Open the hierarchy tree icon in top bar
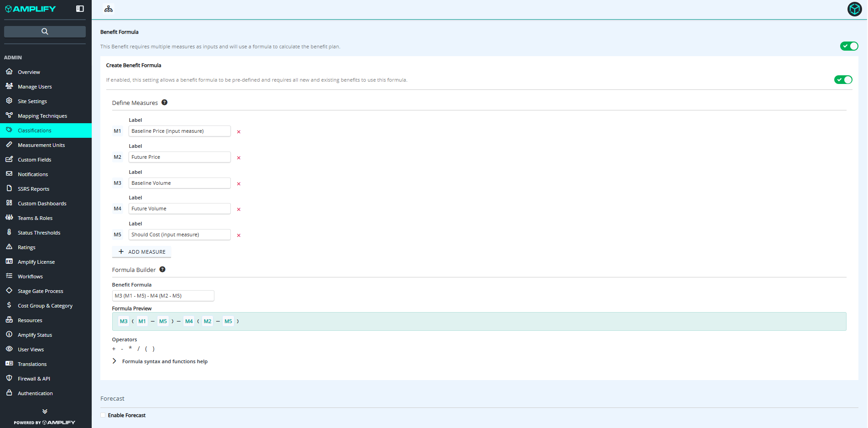This screenshot has width=868, height=428. click(x=109, y=9)
